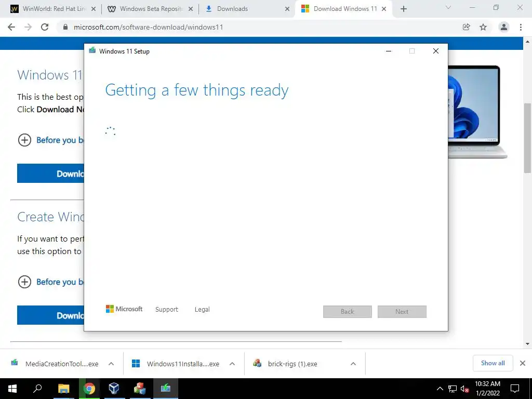Screen dimensions: 532x399
Task: Click the page scroll-down arrow
Action: (x=528, y=344)
